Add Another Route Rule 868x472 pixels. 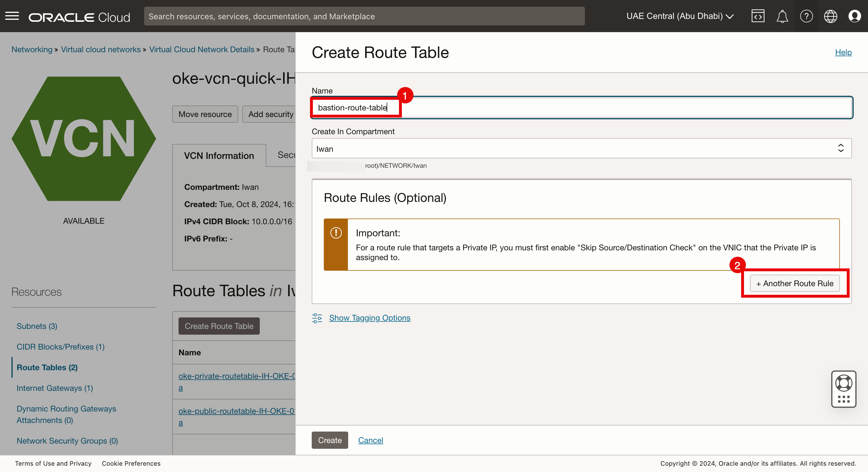[794, 284]
